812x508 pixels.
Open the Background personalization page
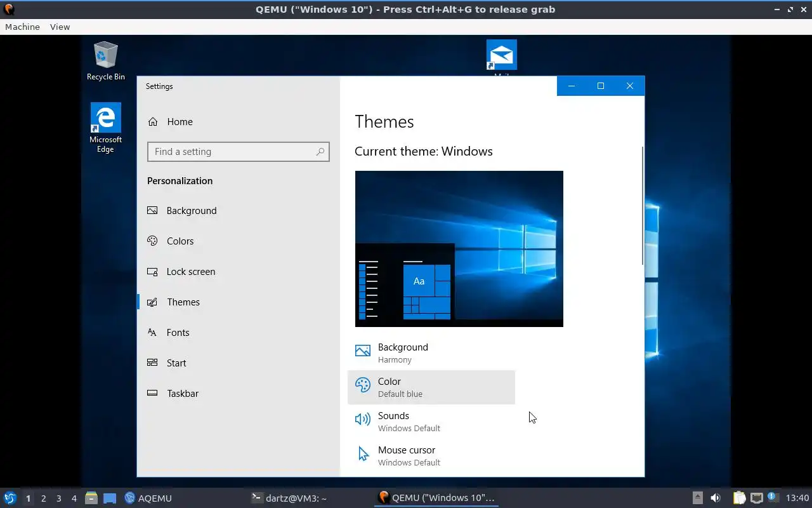coord(239,211)
